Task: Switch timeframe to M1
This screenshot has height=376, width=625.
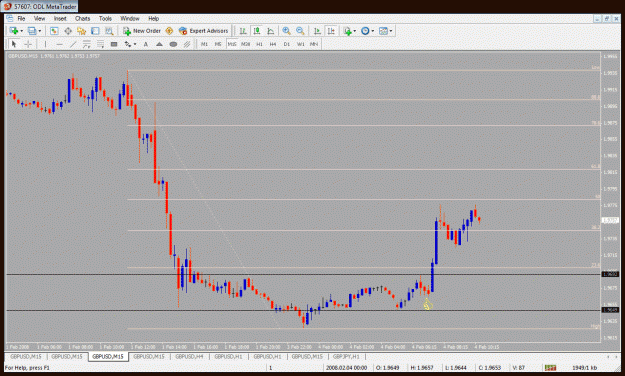Action: [x=204, y=44]
